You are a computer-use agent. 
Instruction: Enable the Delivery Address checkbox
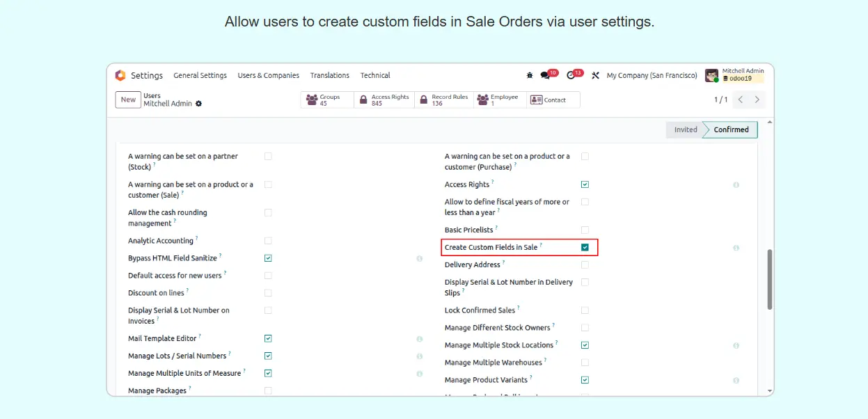585,264
